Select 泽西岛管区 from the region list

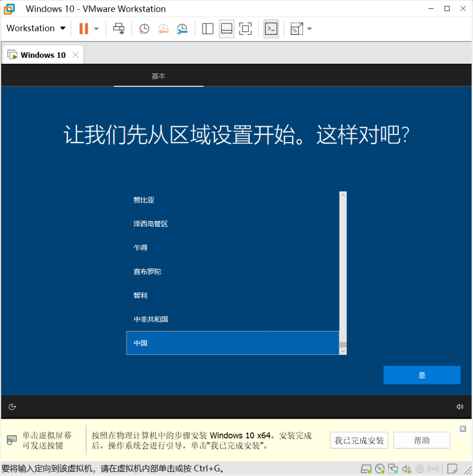tap(233, 224)
